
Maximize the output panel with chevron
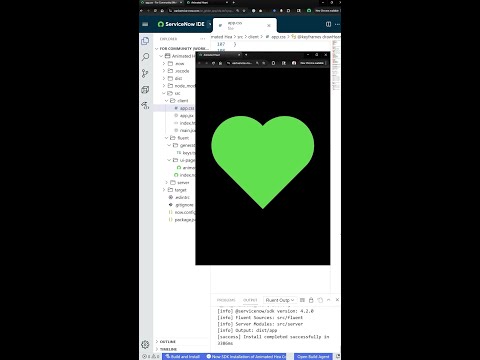[329, 300]
